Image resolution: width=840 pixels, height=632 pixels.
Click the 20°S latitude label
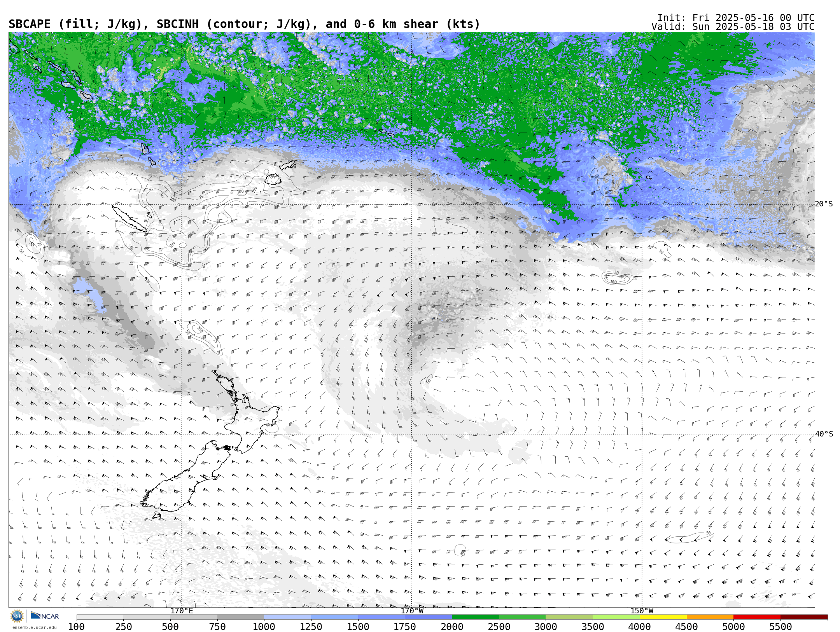click(x=824, y=204)
